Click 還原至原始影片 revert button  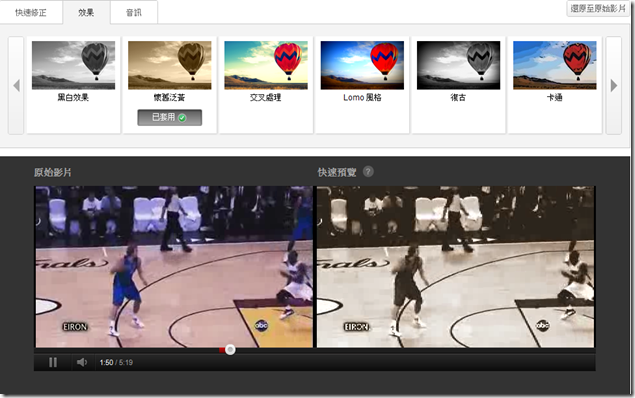(598, 9)
